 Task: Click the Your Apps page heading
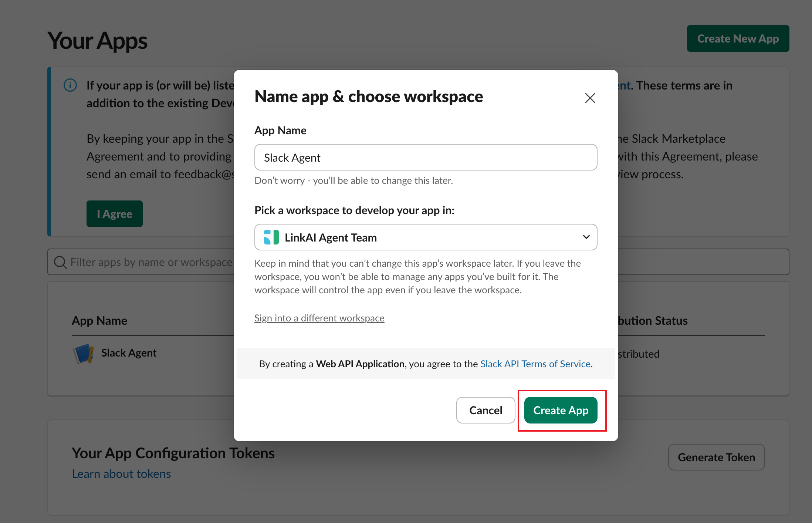click(x=97, y=40)
